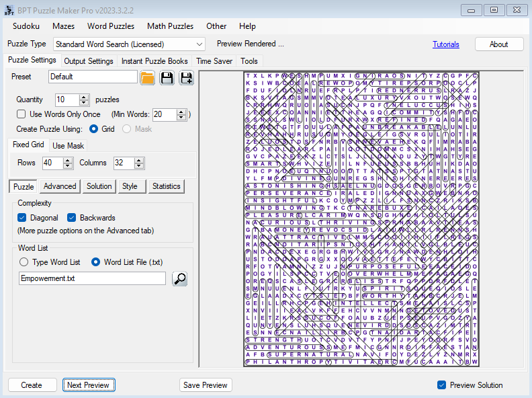
Task: Toggle the Preview Solution checkbox
Action: (x=441, y=385)
